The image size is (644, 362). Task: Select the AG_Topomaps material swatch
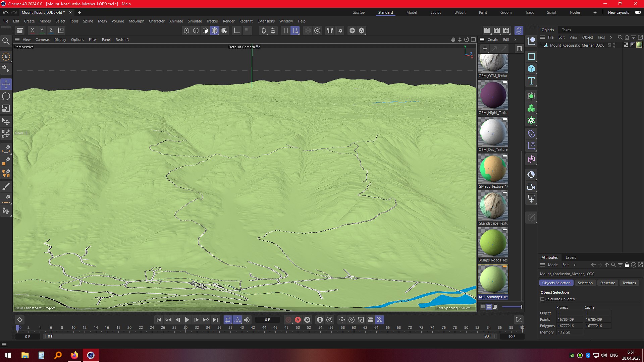[x=493, y=280]
